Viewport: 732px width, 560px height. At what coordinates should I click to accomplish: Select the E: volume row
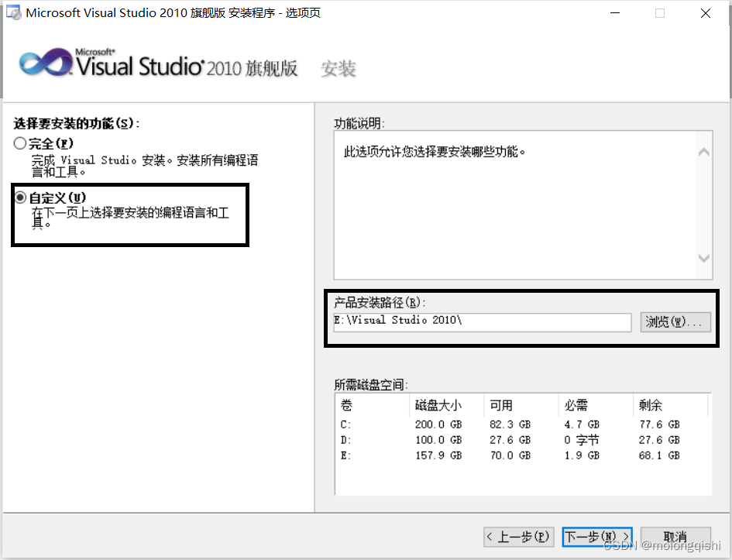click(x=523, y=455)
